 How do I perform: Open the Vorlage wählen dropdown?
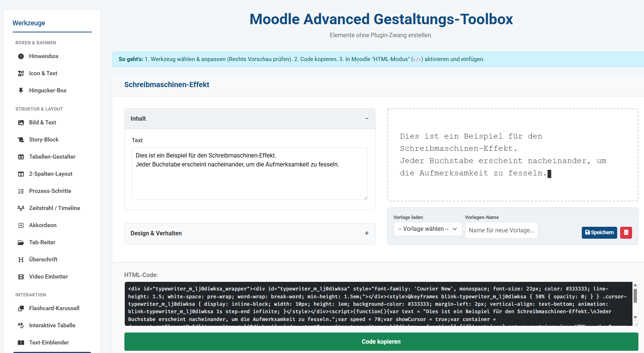[428, 229]
